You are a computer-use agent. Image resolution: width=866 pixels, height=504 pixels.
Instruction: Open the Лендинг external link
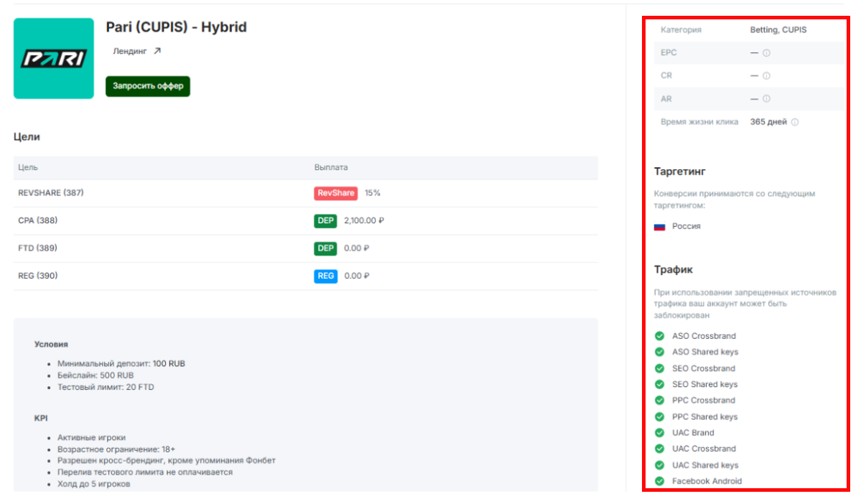[137, 51]
